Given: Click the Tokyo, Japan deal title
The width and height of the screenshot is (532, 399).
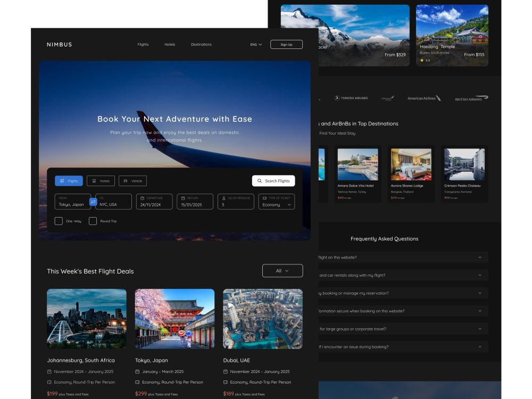Looking at the screenshot, I should pos(151,360).
